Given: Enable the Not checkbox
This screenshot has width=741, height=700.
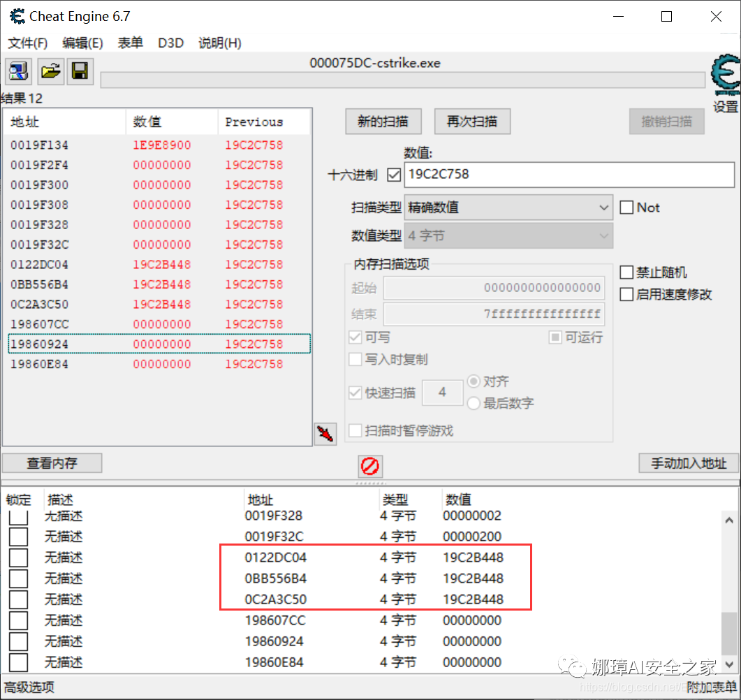Looking at the screenshot, I should [626, 207].
